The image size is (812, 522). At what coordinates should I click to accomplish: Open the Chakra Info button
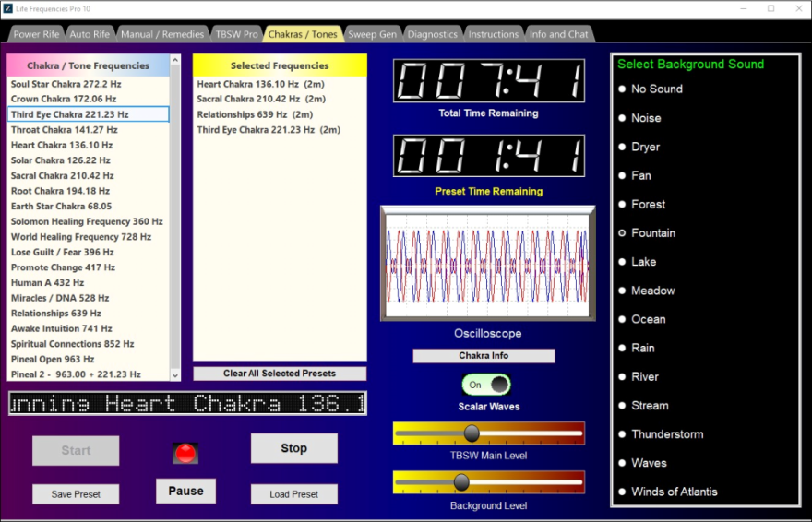[484, 356]
